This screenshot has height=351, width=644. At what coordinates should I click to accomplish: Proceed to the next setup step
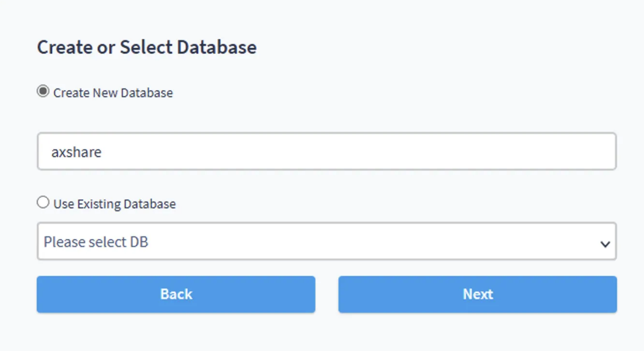pos(477,294)
